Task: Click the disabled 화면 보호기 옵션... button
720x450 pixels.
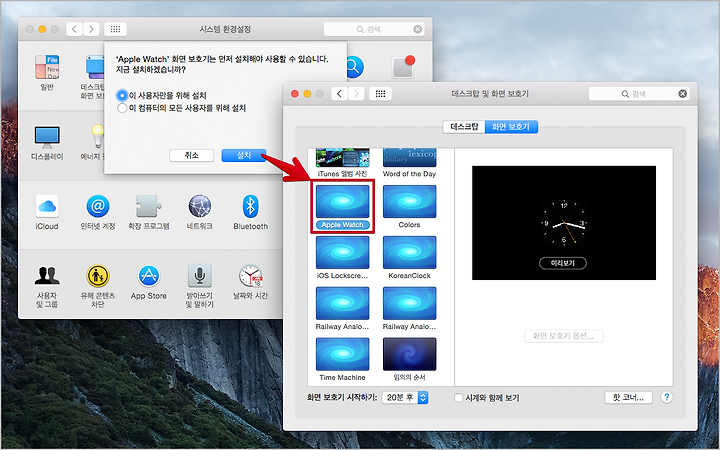Action: 563,336
